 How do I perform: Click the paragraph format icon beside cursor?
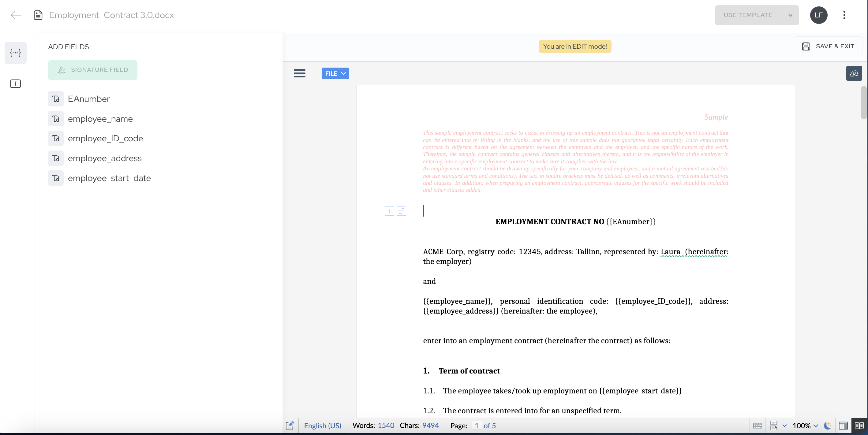(x=401, y=211)
